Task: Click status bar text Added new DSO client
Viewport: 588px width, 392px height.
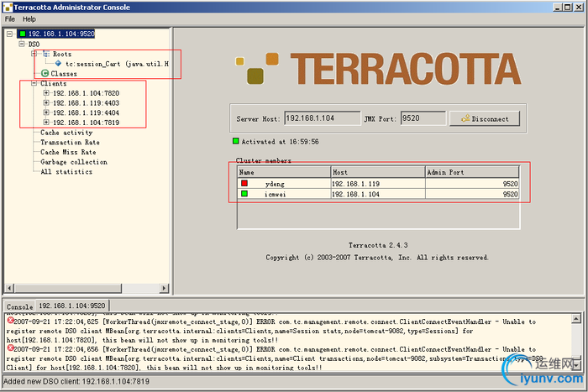Action: point(76,381)
